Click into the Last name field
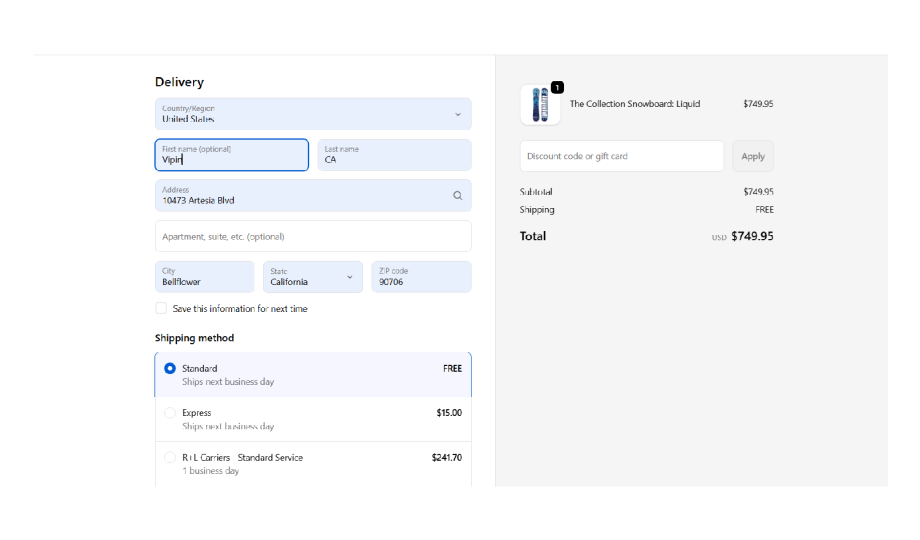This screenshot has height=540, width=920. click(x=394, y=155)
